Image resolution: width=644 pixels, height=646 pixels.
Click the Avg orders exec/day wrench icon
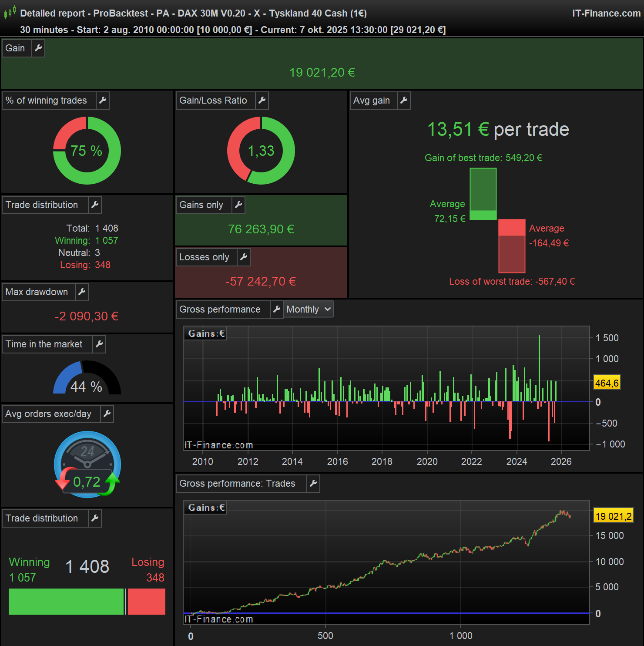coord(107,414)
